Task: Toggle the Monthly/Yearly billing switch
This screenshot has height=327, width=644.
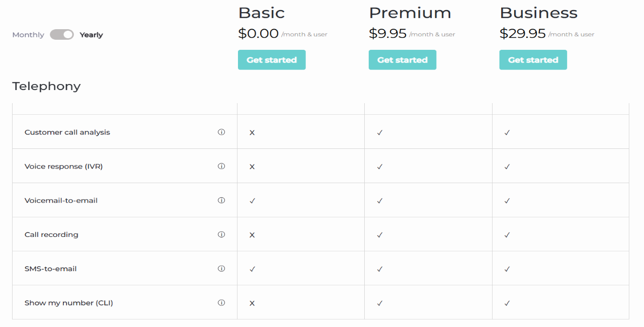Action: (x=62, y=35)
